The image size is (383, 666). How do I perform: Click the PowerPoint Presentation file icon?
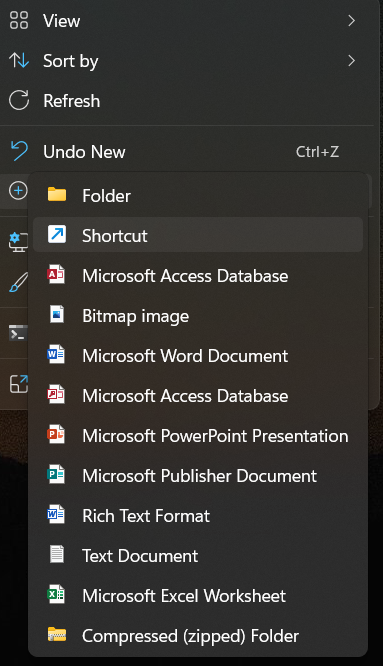tap(56, 435)
